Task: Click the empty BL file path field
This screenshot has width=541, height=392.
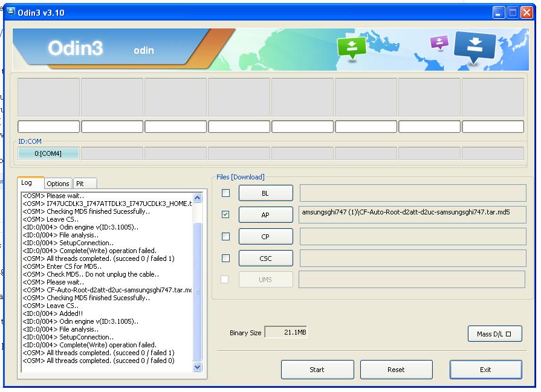Action: [413, 193]
